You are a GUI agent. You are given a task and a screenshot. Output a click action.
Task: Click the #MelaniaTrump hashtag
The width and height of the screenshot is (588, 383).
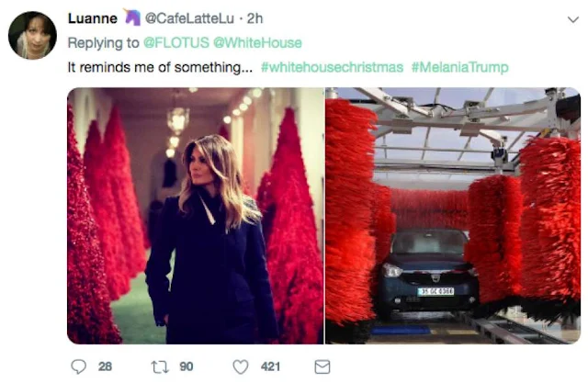click(459, 67)
